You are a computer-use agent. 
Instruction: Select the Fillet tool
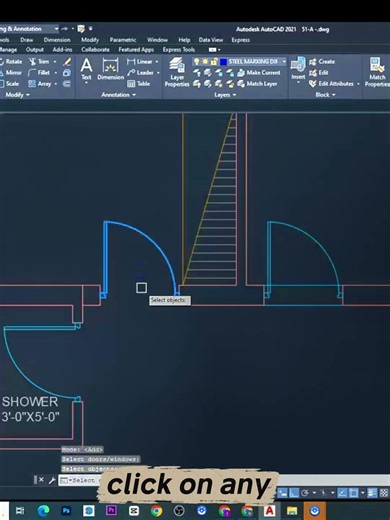[x=39, y=73]
